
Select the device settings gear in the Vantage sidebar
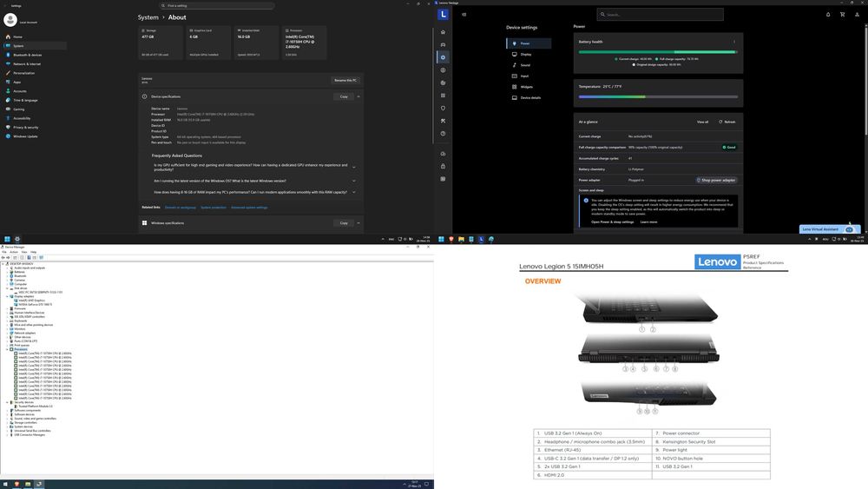443,57
